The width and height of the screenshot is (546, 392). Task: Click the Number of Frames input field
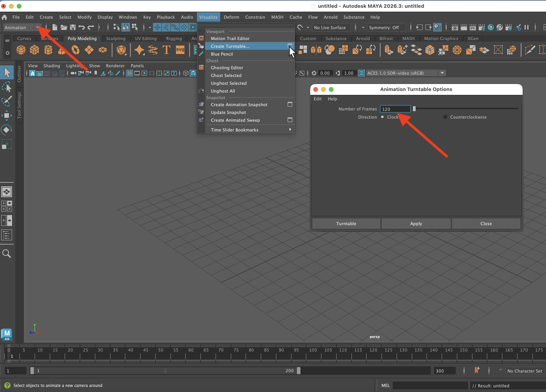(x=395, y=109)
